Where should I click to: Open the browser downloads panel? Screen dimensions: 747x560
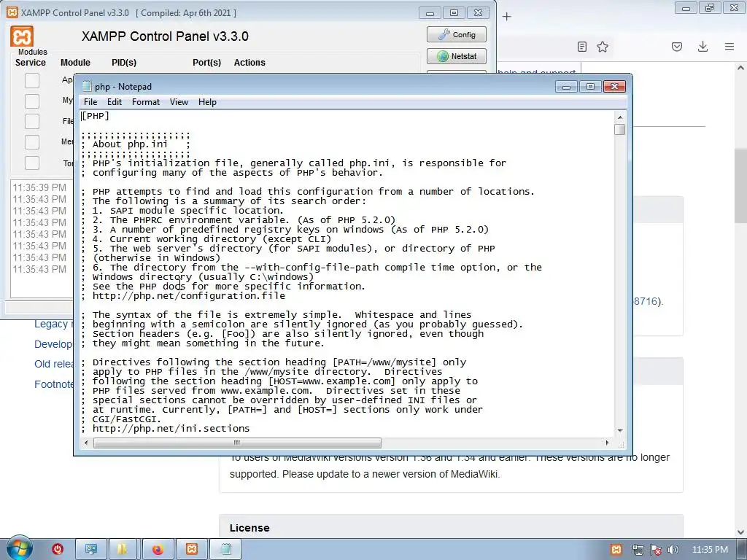(703, 47)
